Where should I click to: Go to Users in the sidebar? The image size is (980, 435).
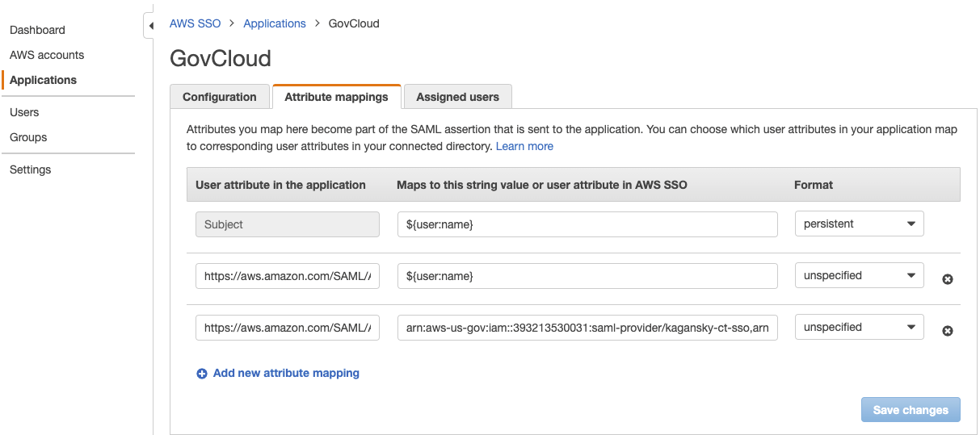[x=24, y=112]
